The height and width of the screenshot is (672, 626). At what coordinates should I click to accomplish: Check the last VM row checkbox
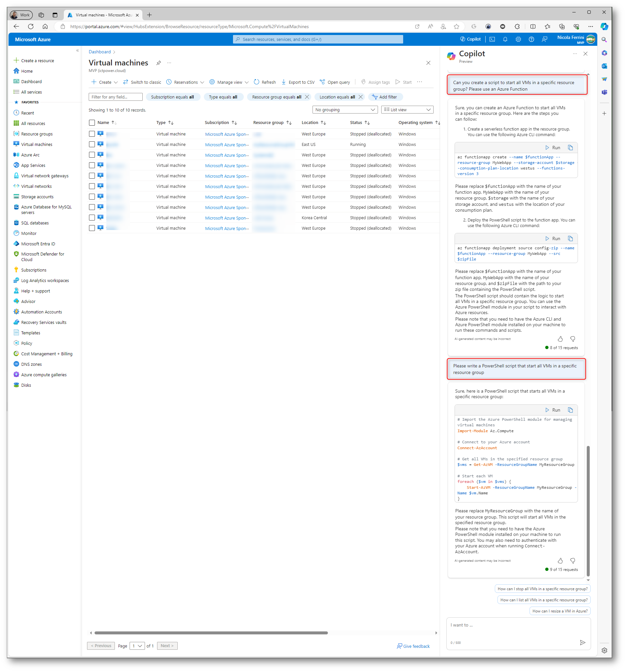(92, 228)
